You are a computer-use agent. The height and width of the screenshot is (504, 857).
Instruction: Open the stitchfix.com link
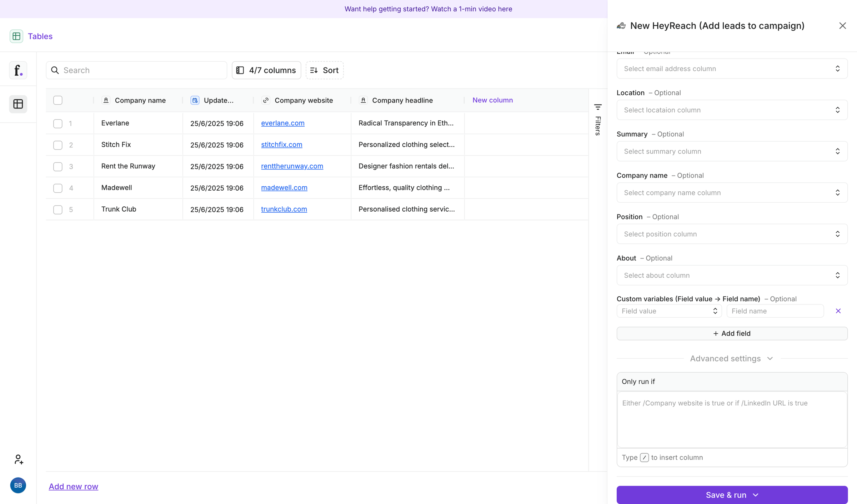point(282,145)
